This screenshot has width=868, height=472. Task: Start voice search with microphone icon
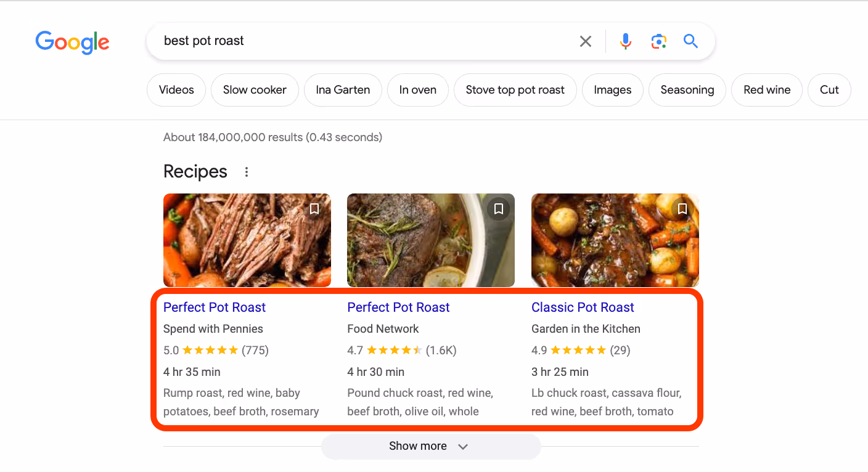[x=626, y=41]
